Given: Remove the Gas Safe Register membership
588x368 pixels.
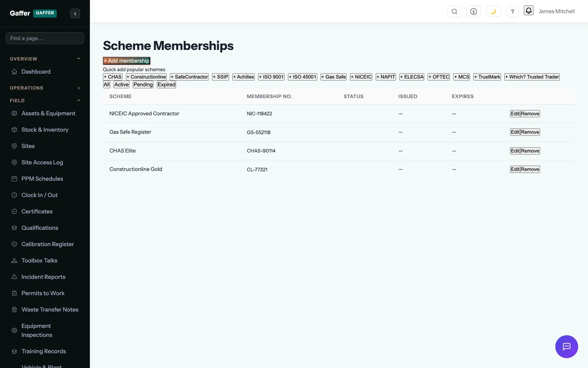Looking at the screenshot, I should point(530,132).
